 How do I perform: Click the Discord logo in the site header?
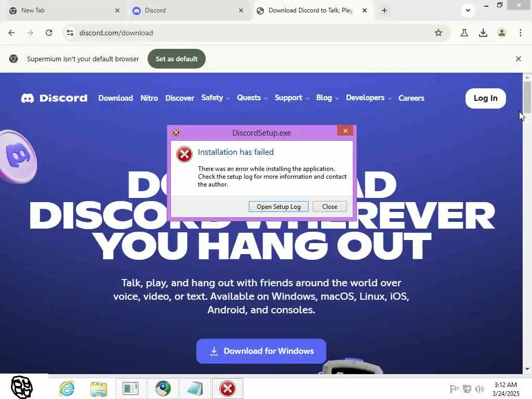click(54, 98)
